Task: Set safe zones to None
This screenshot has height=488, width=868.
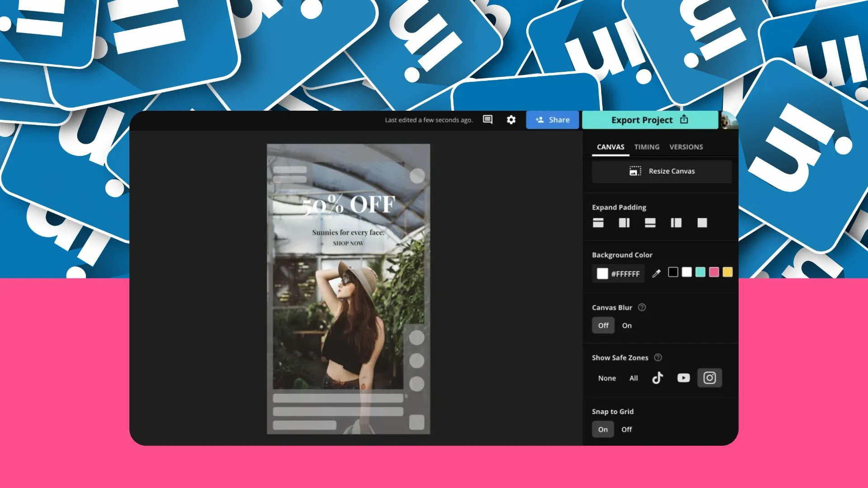Action: [607, 378]
